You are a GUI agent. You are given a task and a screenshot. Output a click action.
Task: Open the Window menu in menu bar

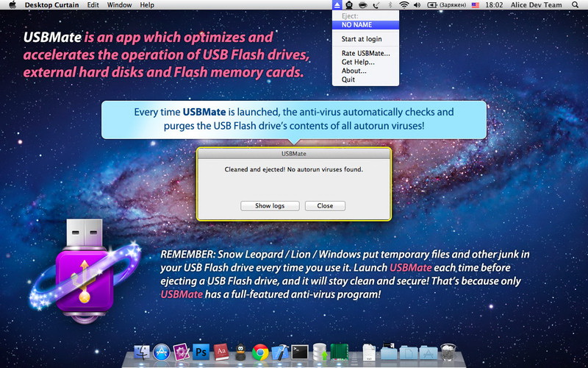120,5
